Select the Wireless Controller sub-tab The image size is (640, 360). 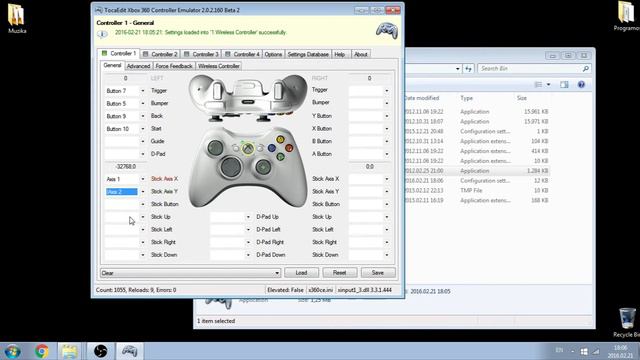coord(219,66)
